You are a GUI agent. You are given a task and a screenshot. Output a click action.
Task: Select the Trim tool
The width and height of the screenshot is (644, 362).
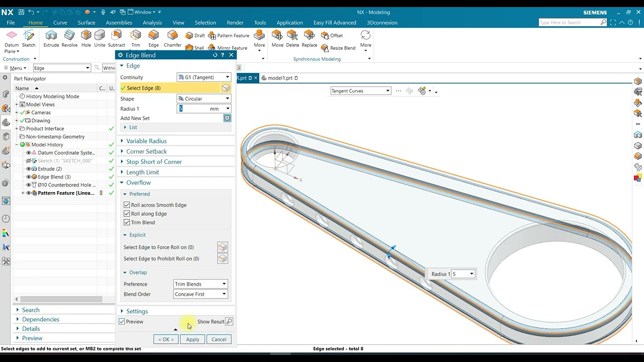pos(136,39)
